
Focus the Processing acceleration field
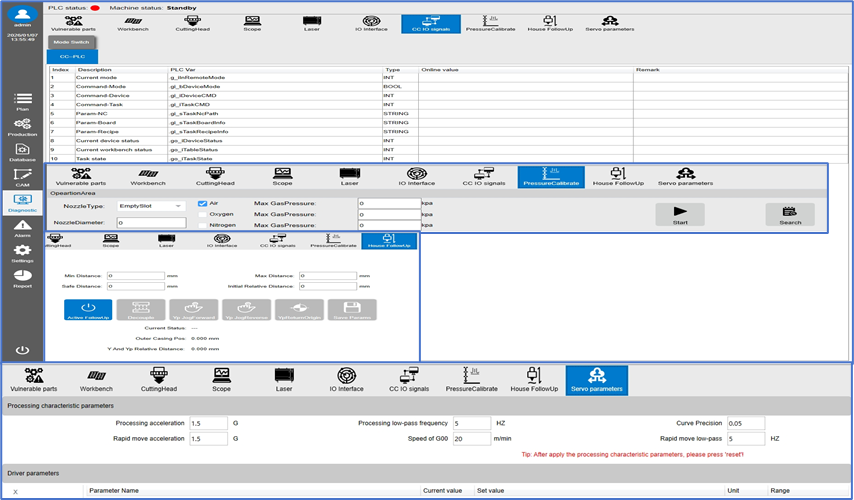click(209, 423)
